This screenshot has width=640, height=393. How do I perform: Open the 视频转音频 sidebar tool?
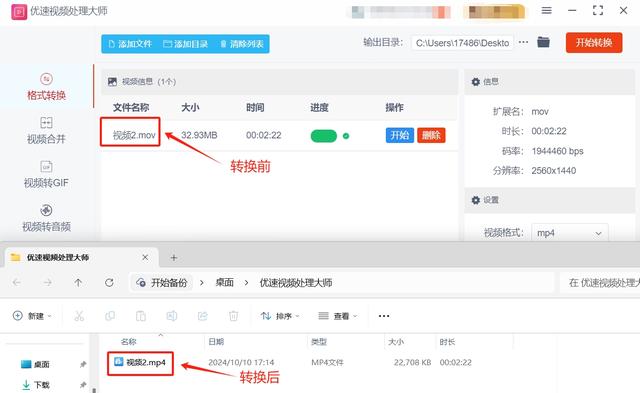click(x=46, y=218)
